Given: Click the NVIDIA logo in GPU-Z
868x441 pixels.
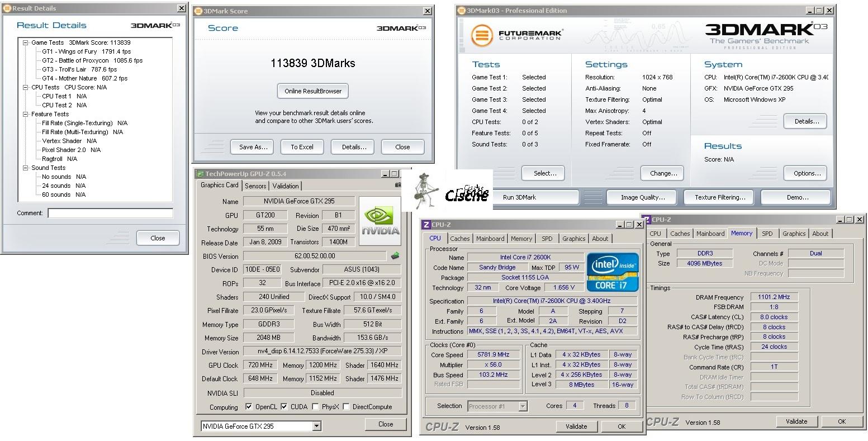Looking at the screenshot, I should pyautogui.click(x=381, y=222).
